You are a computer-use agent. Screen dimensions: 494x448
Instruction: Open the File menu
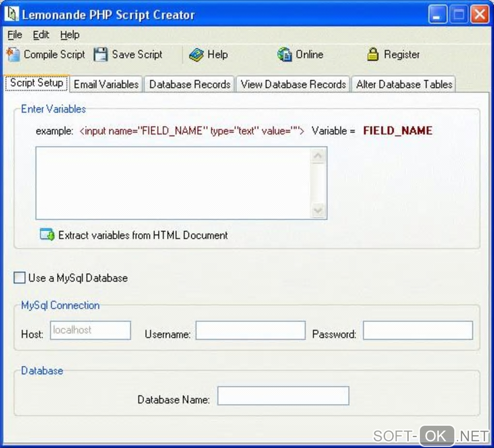pyautogui.click(x=15, y=35)
